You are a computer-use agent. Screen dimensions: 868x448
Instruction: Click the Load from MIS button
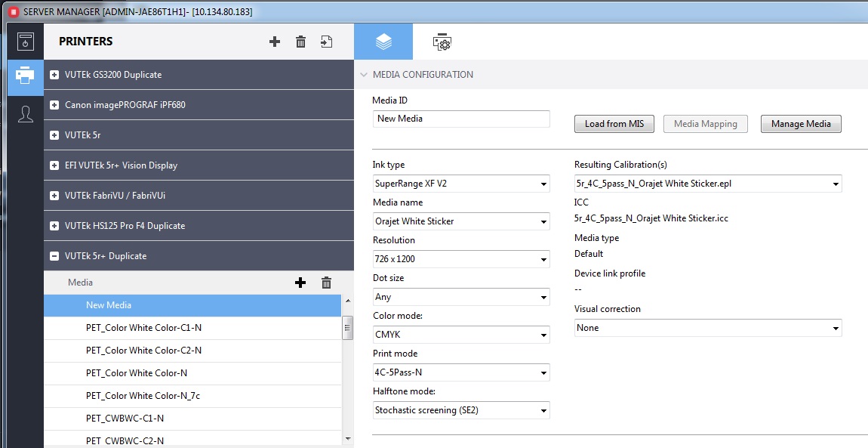[614, 124]
